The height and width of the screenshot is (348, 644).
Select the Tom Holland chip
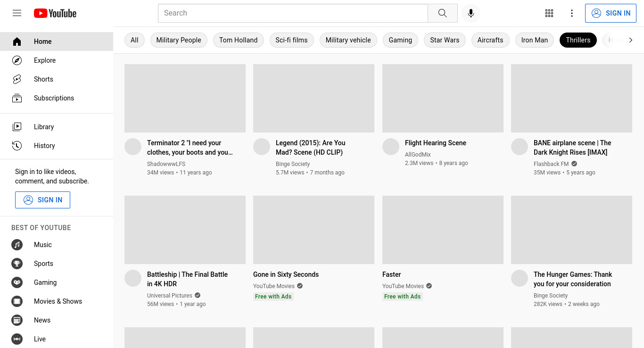(x=238, y=40)
